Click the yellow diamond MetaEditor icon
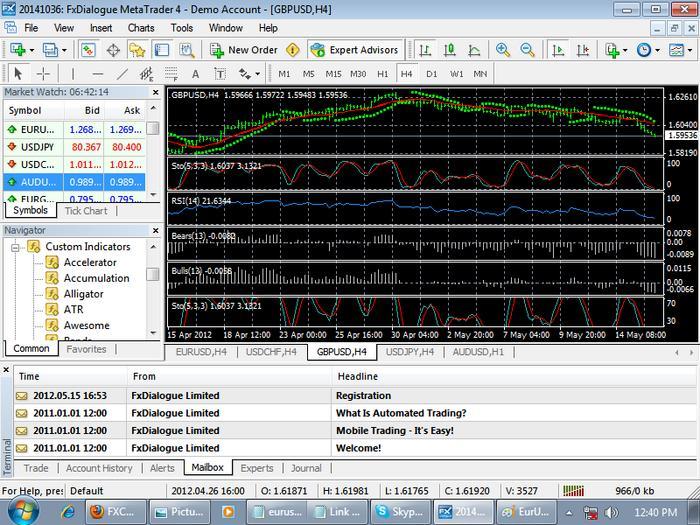This screenshot has width=700, height=525. point(292,50)
